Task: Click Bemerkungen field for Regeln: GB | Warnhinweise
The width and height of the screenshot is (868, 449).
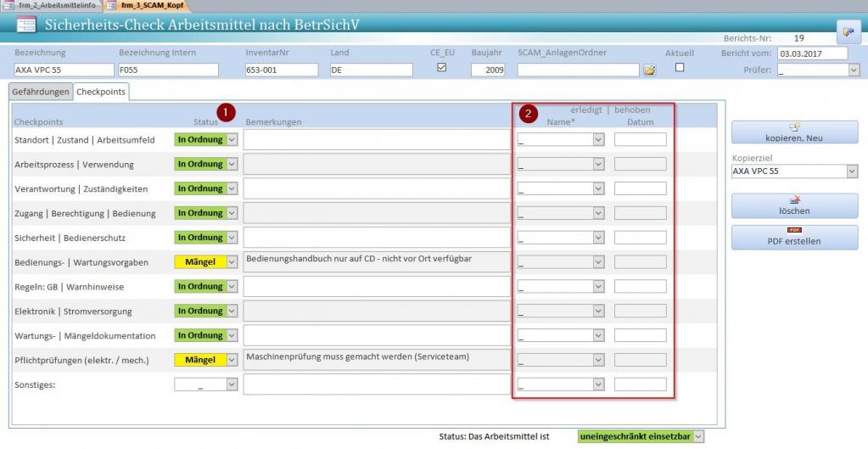Action: point(377,286)
